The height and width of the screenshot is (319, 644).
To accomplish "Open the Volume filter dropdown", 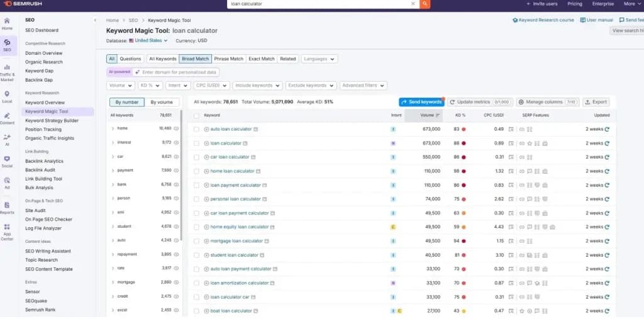I will click(120, 86).
